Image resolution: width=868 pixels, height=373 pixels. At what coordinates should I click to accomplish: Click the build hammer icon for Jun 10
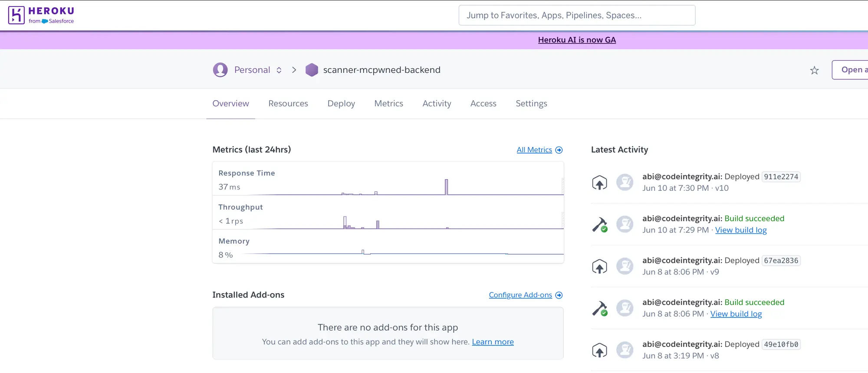tap(599, 225)
